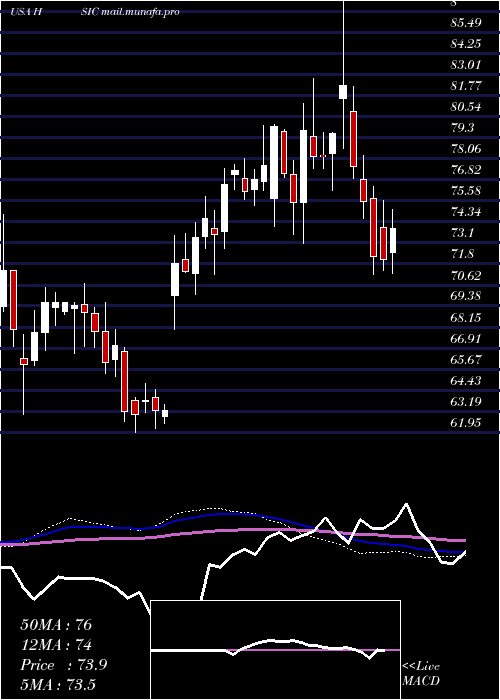The height and width of the screenshot is (700, 500).
Task: Click the 79.3 price axis label
Action: [x=462, y=127]
